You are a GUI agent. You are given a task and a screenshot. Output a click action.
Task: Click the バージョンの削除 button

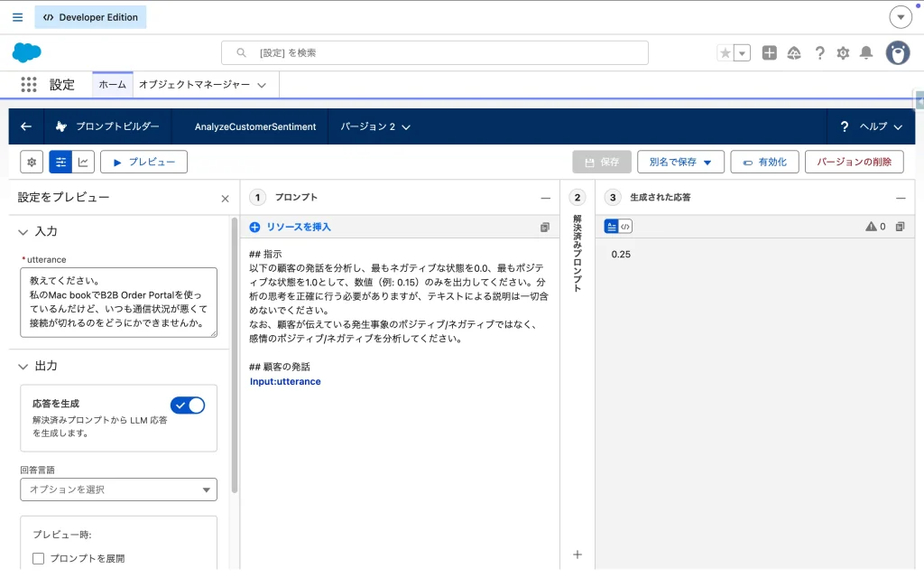pyautogui.click(x=854, y=162)
